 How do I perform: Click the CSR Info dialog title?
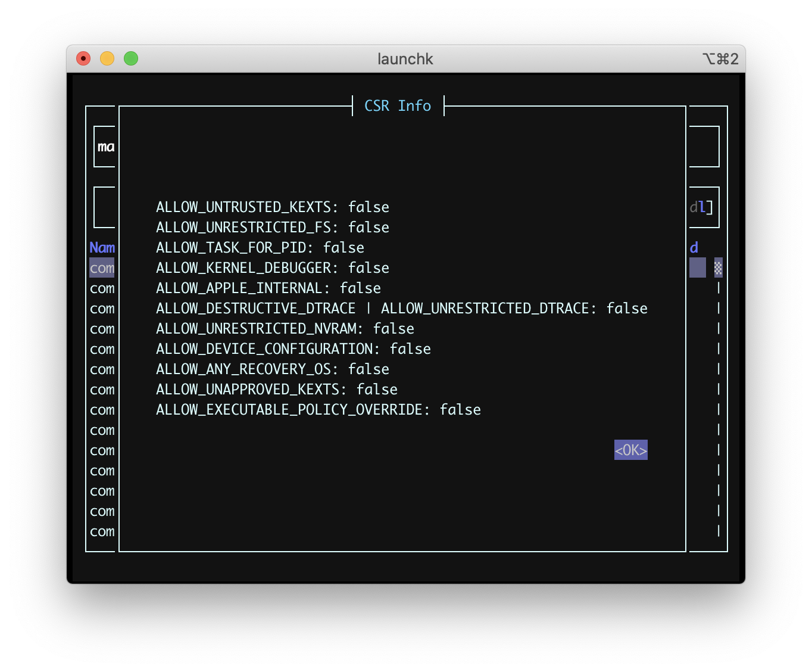tap(398, 106)
